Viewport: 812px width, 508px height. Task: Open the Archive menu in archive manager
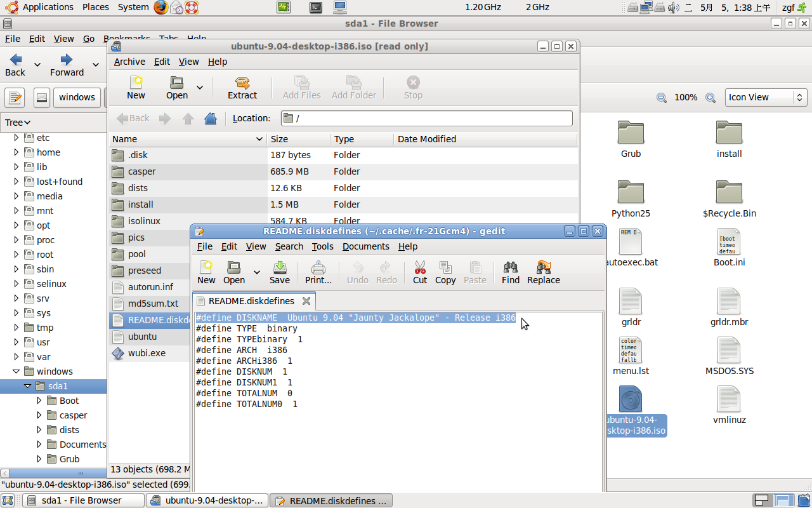coord(129,62)
